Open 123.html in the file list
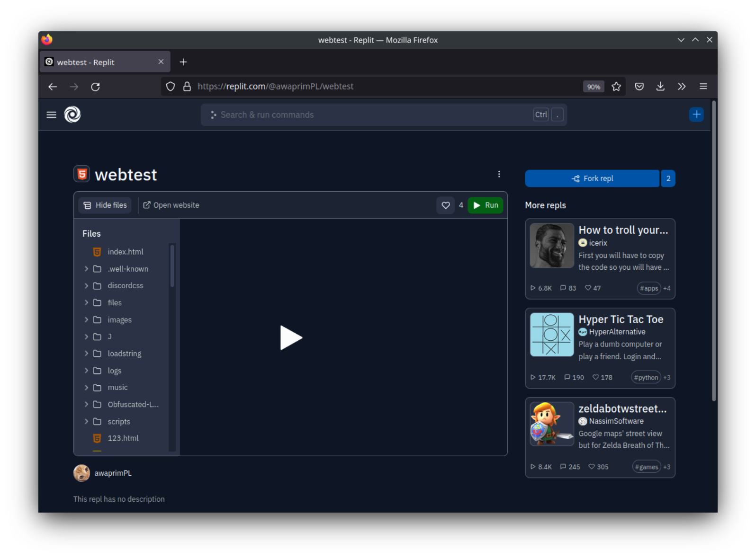Viewport: 756px width, 558px height. coord(123,438)
